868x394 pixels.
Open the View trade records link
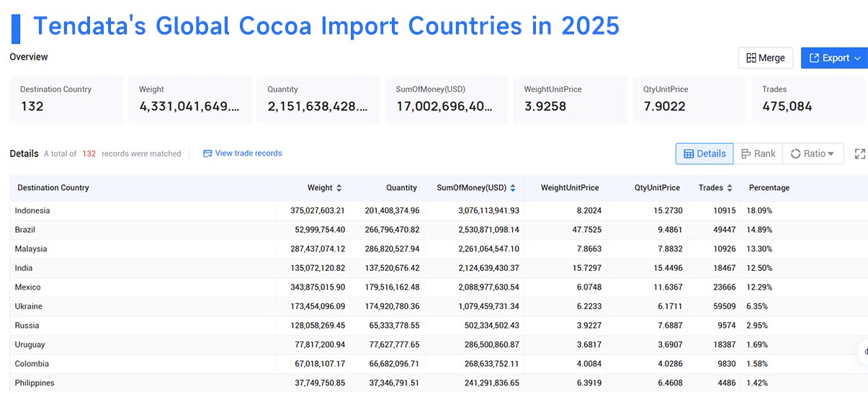pyautogui.click(x=243, y=153)
